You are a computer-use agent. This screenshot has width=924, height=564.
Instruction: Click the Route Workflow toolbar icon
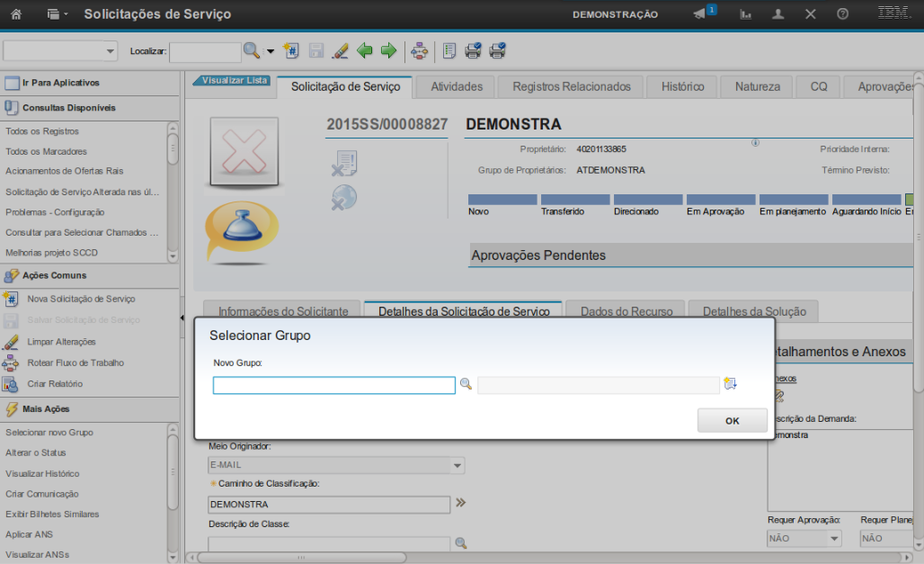pos(419,51)
